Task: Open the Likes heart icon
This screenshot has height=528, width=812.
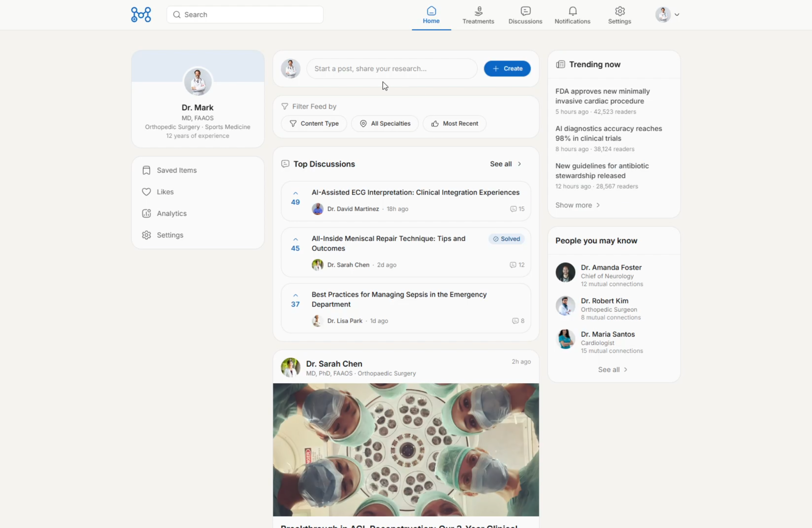Action: click(146, 192)
